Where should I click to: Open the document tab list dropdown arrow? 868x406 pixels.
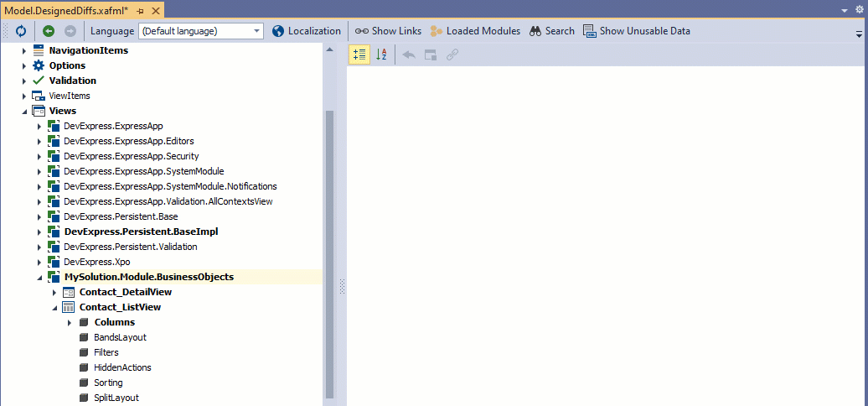(x=845, y=11)
